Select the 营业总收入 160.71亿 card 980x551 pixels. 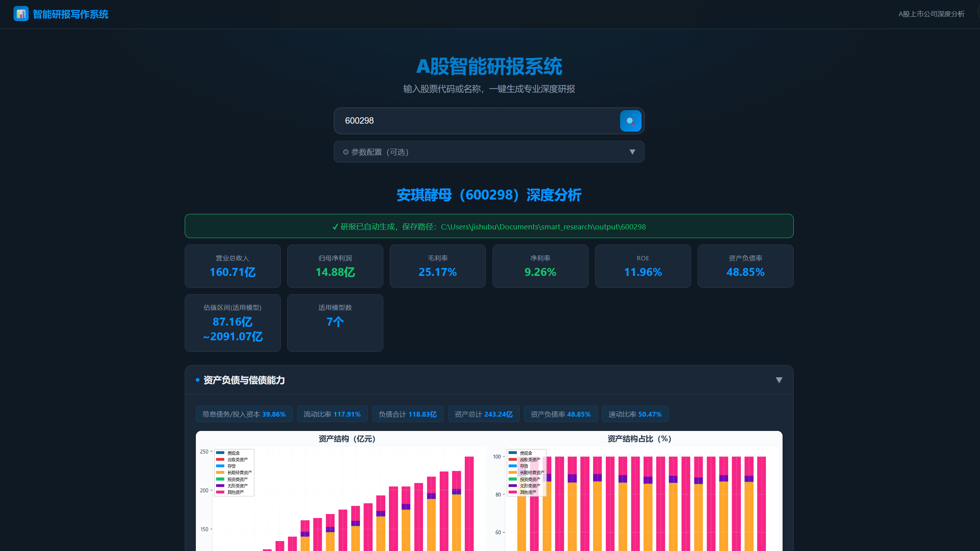(x=232, y=266)
